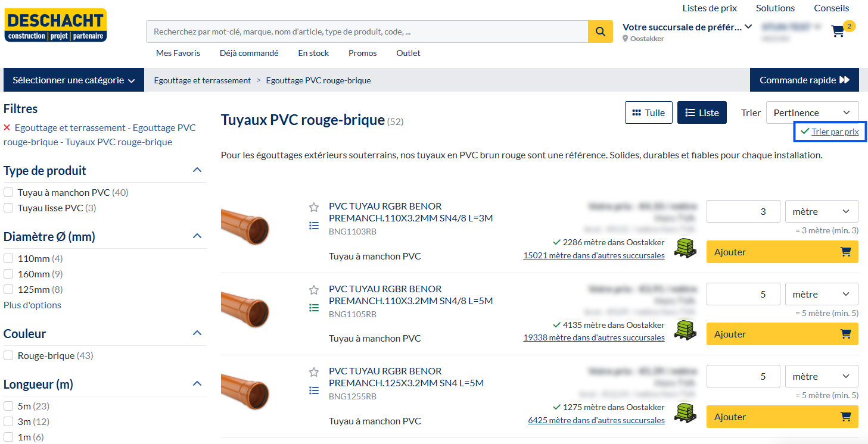Click pallet icon on BNG1103RB row
This screenshot has width=868, height=444.
point(685,248)
